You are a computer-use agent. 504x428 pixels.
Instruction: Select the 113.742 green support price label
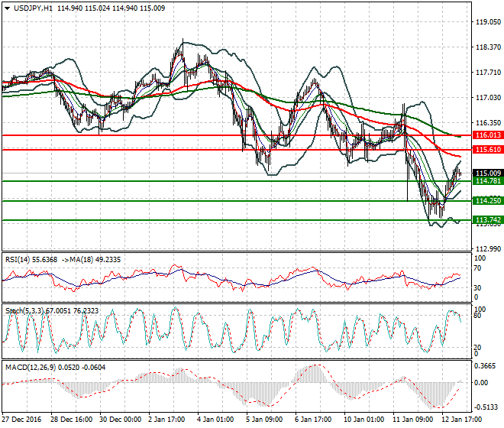click(x=488, y=220)
